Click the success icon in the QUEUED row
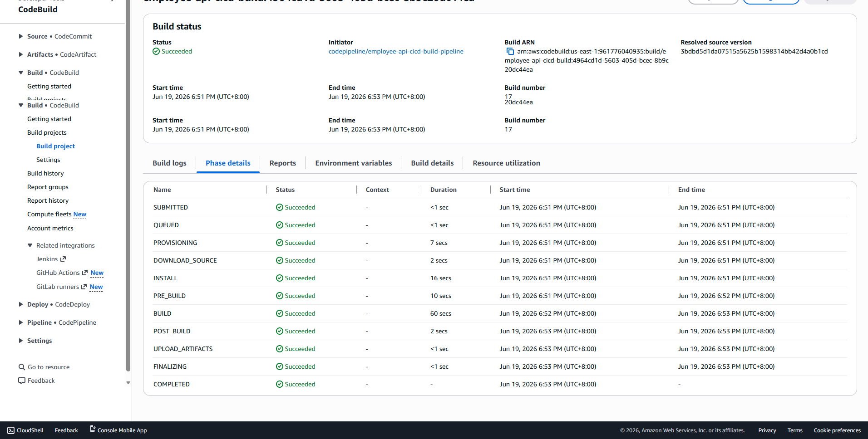Viewport: 868px width, 439px height. [280, 225]
